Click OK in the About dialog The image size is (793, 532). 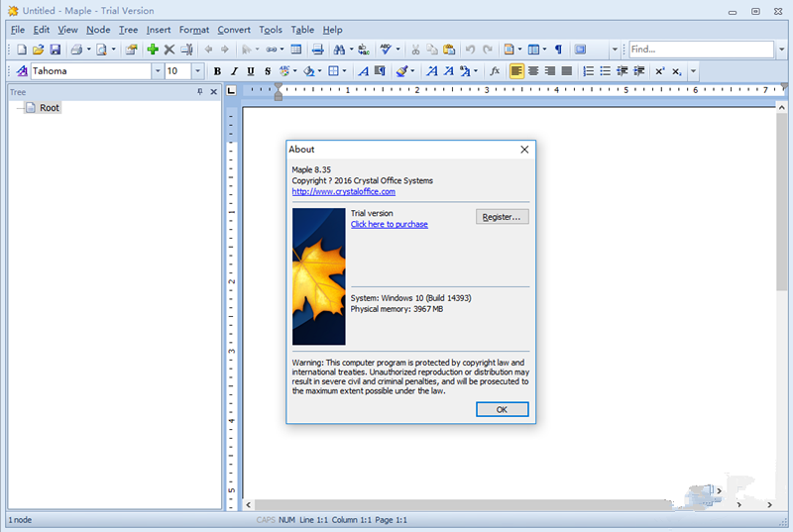pyautogui.click(x=502, y=409)
